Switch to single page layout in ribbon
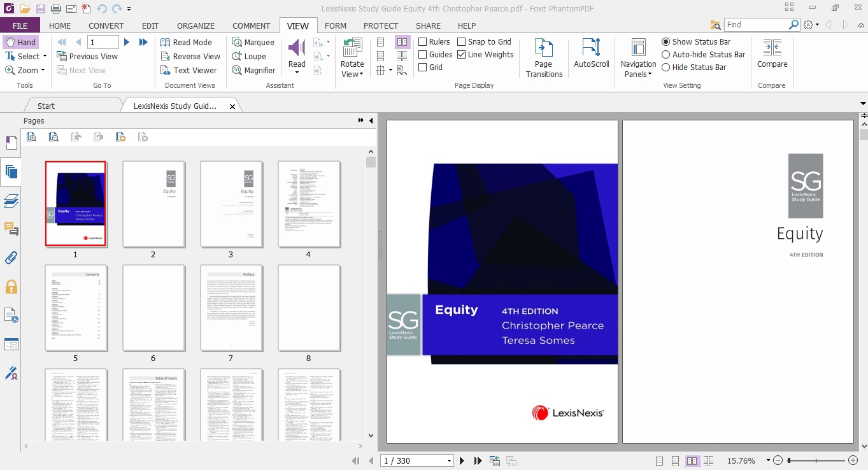The width and height of the screenshot is (868, 470). (381, 42)
